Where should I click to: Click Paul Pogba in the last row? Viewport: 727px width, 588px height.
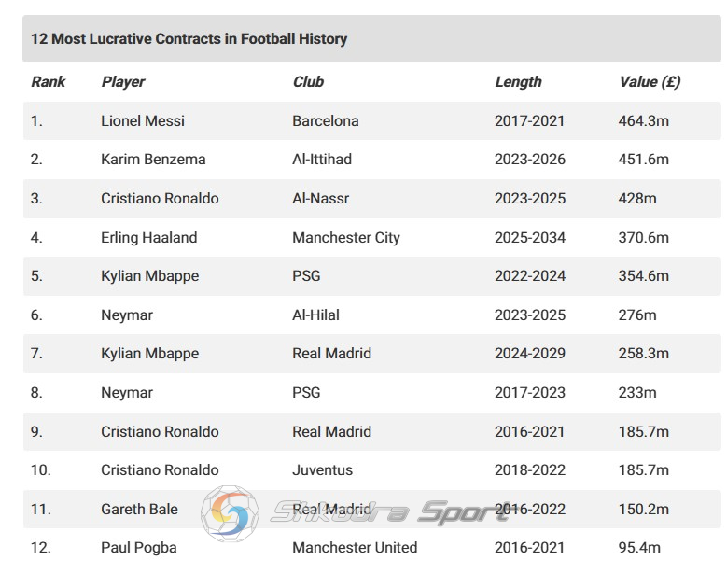tap(139, 548)
